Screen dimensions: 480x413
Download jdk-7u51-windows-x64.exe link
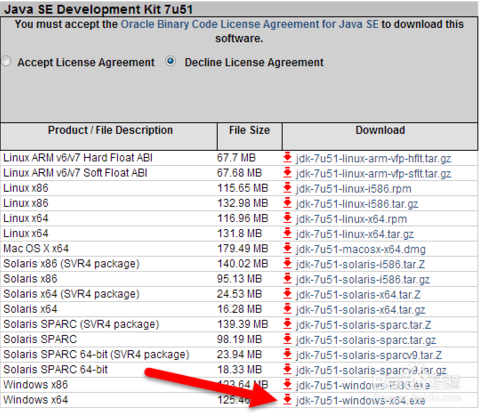[361, 400]
